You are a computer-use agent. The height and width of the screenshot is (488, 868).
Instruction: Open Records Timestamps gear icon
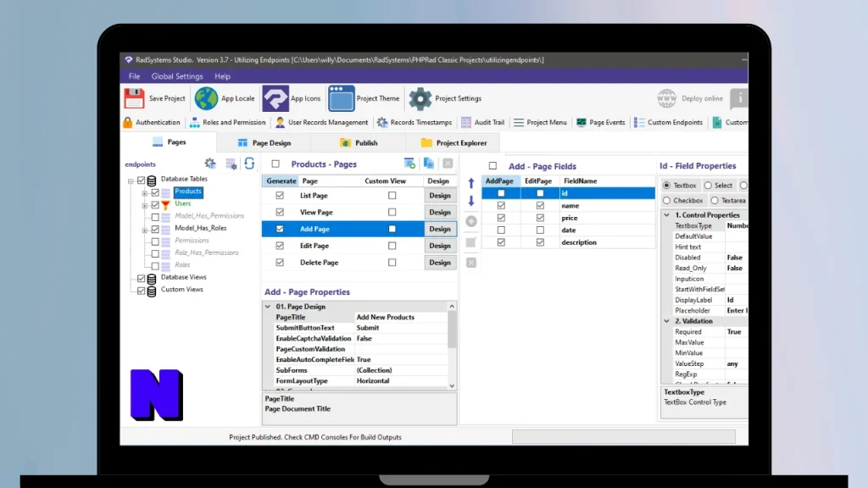tap(382, 122)
